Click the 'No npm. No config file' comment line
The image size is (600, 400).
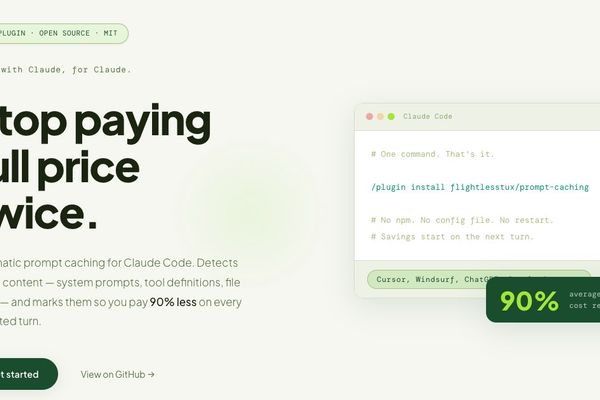pyautogui.click(x=462, y=220)
